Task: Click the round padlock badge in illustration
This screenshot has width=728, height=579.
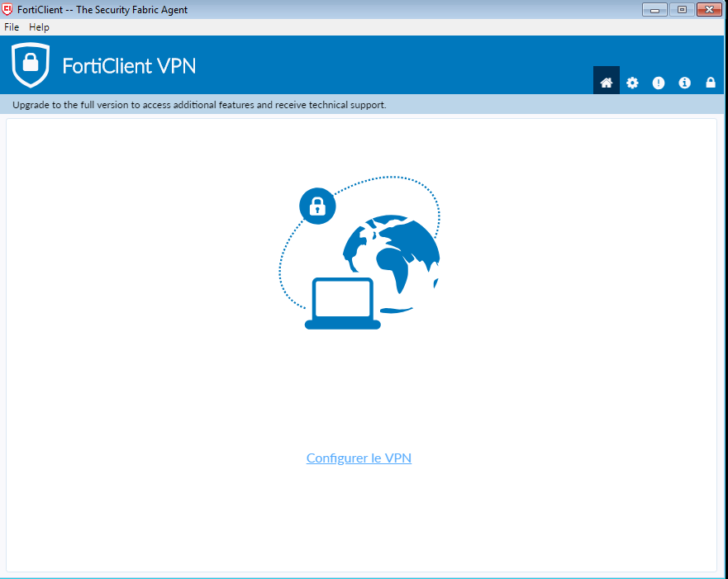Action: (x=317, y=206)
